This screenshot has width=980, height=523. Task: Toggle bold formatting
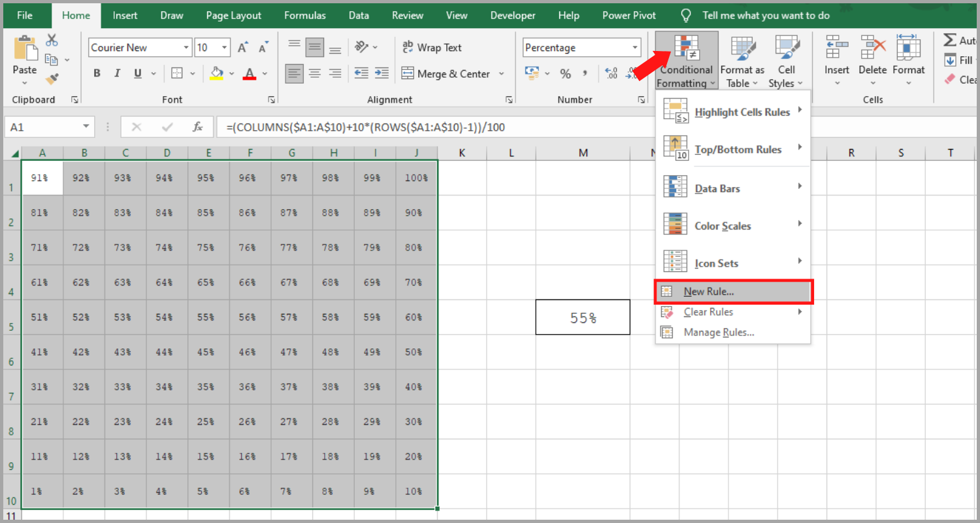pyautogui.click(x=97, y=73)
